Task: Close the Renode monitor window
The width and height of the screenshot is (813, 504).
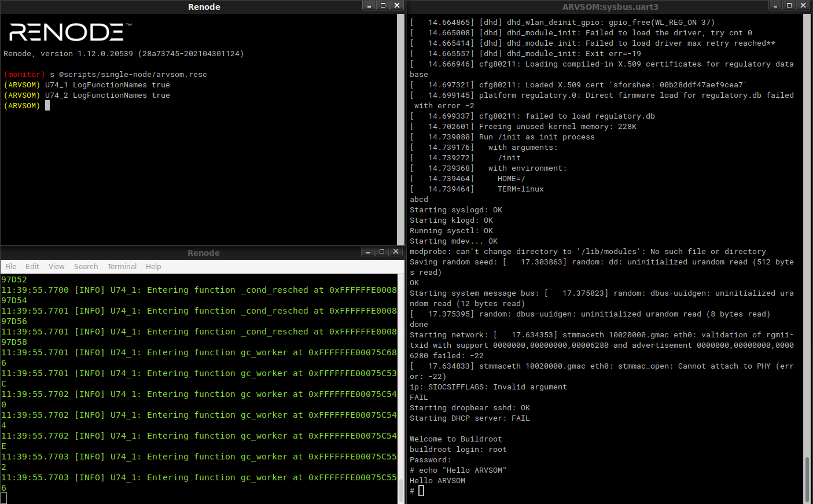Action: pyautogui.click(x=396, y=6)
